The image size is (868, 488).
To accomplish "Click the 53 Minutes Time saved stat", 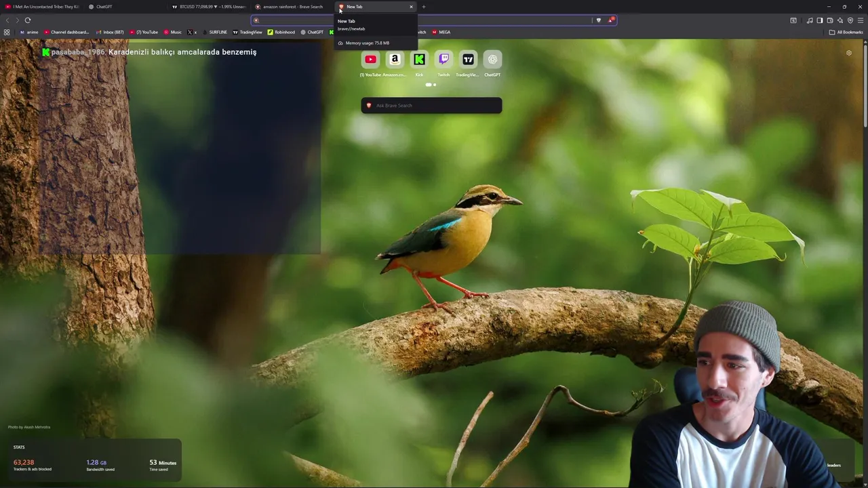I will 163,465.
